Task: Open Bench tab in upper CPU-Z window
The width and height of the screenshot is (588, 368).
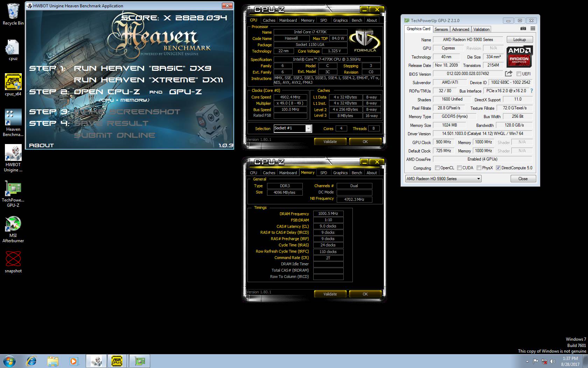Action: coord(357,20)
